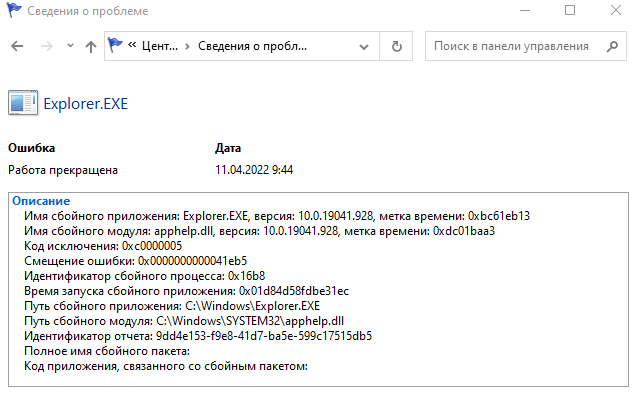Viewport: 636px width, 394px height.
Task: Click report identifier line in description
Action: pyautogui.click(x=198, y=336)
